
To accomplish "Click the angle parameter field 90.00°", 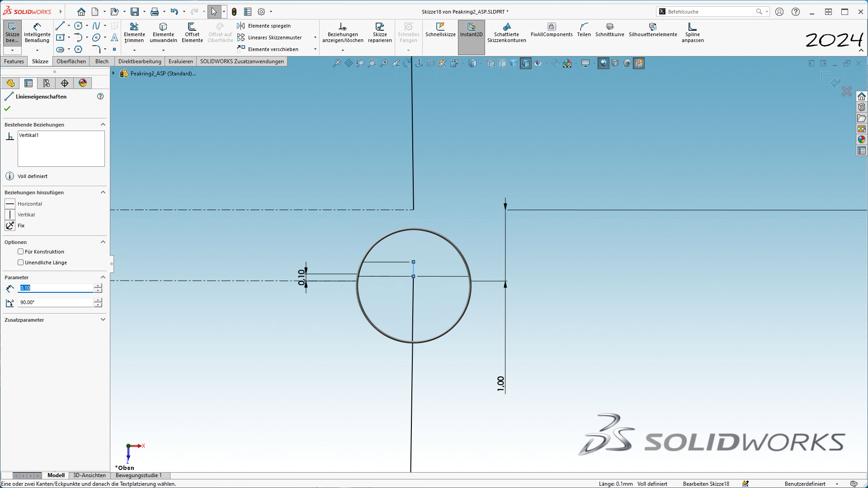I will 55,302.
